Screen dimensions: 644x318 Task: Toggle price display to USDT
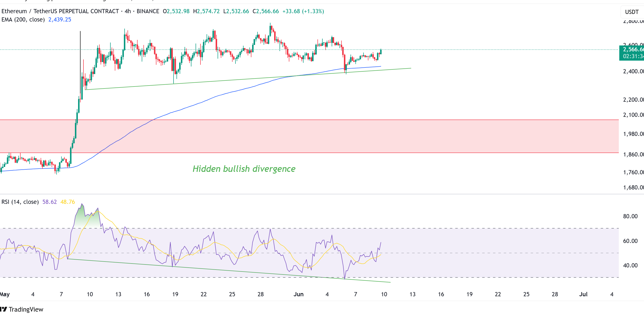[631, 12]
